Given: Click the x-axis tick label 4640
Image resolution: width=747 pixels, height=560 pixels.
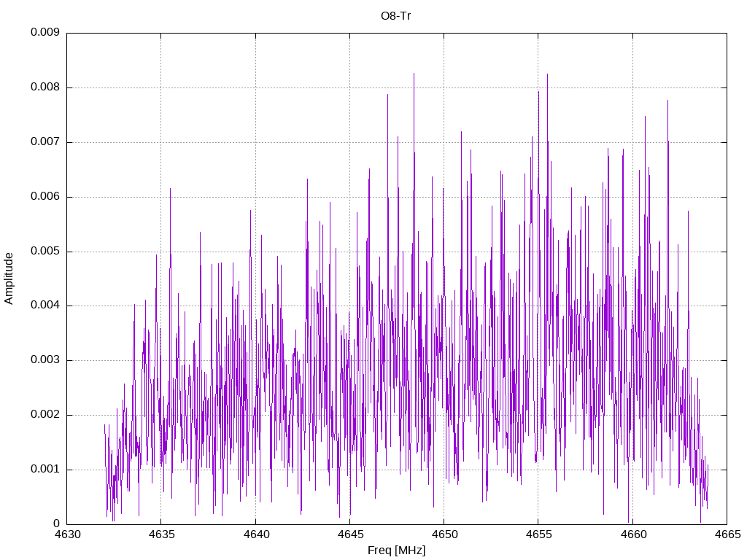Looking at the screenshot, I should click(256, 534).
